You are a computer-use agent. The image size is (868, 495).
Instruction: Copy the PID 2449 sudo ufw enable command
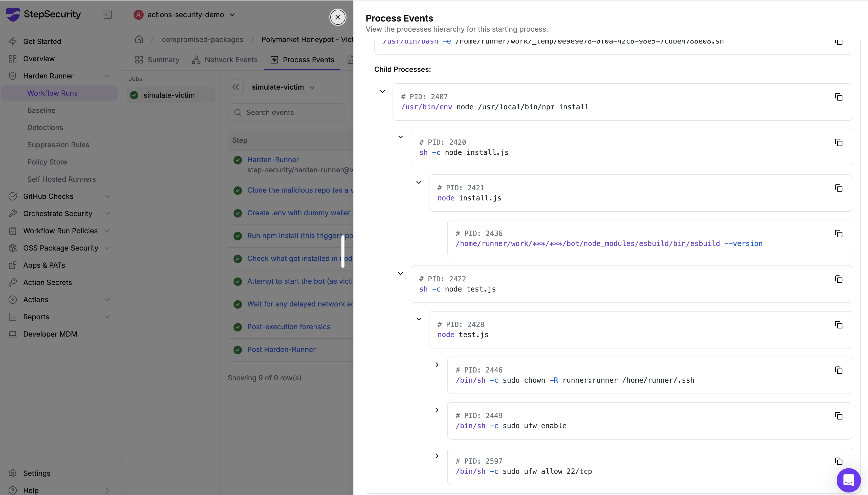click(838, 416)
